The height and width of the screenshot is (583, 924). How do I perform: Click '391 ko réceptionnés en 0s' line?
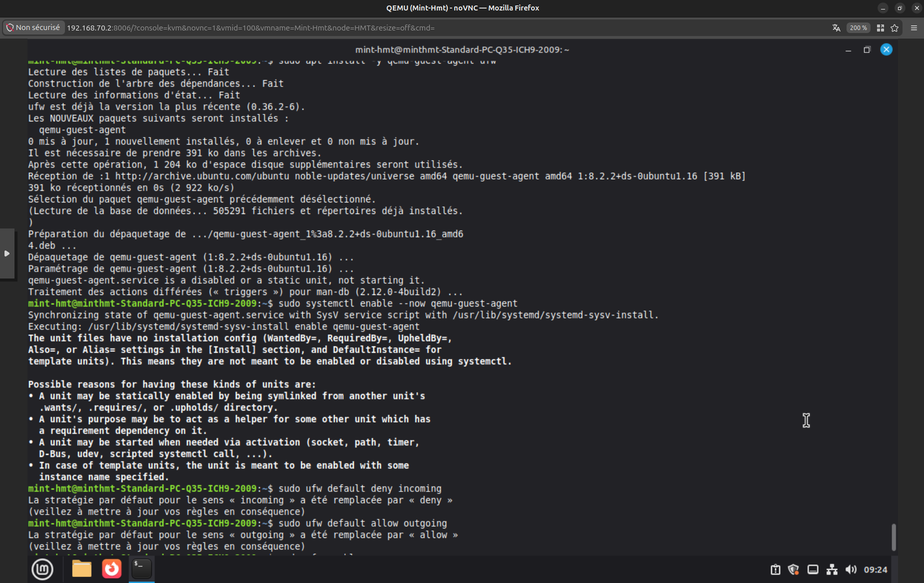coord(131,187)
